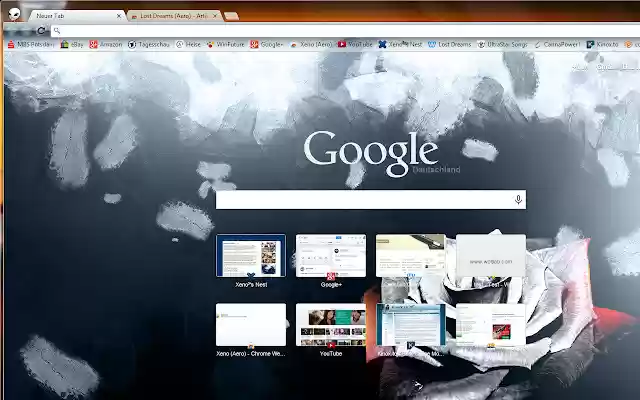Switch to the Lost Dreams (Aero) tab
Viewport: 640px width, 400px height.
pyautogui.click(x=174, y=16)
